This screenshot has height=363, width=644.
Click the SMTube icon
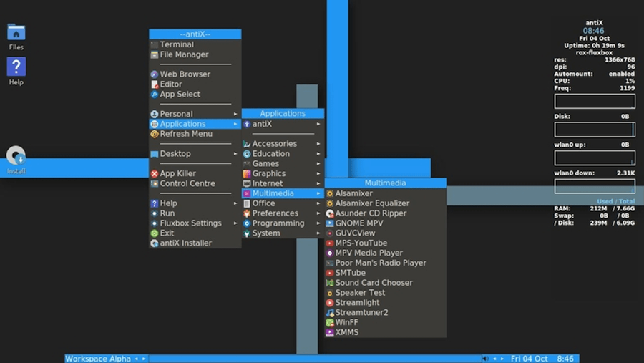[x=330, y=273]
